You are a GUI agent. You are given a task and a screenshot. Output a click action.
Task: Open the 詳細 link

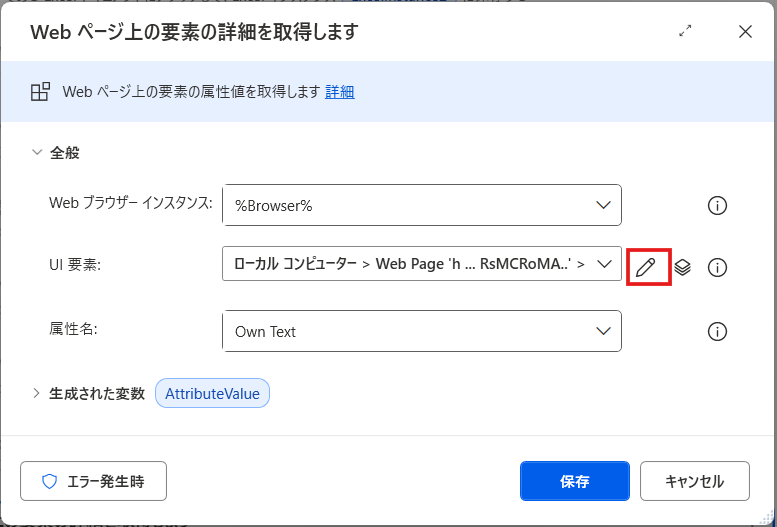click(340, 92)
